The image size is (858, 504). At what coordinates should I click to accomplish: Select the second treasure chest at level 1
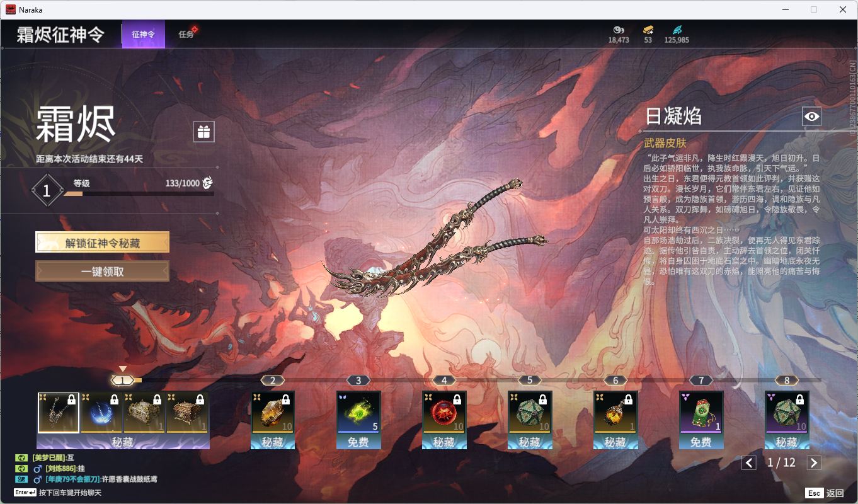187,413
